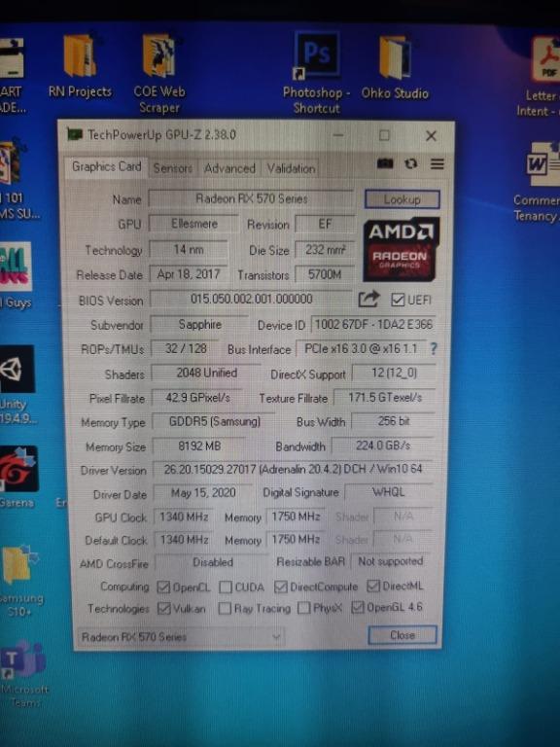560x747 pixels.
Task: Toggle the UEFI checkbox
Action: coord(397,300)
